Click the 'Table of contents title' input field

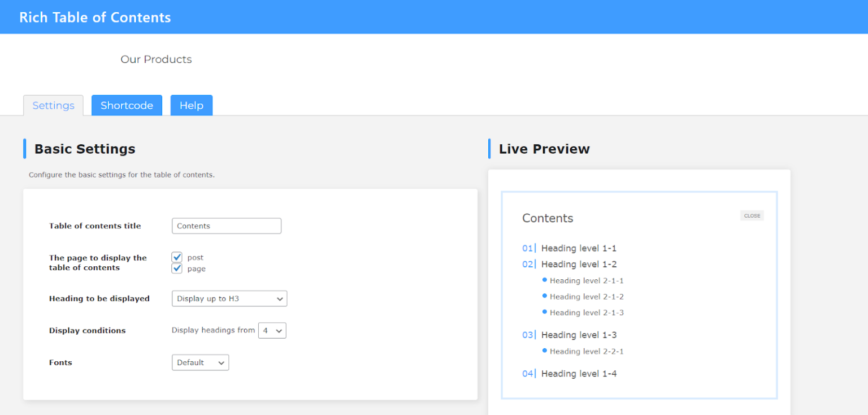click(x=226, y=226)
